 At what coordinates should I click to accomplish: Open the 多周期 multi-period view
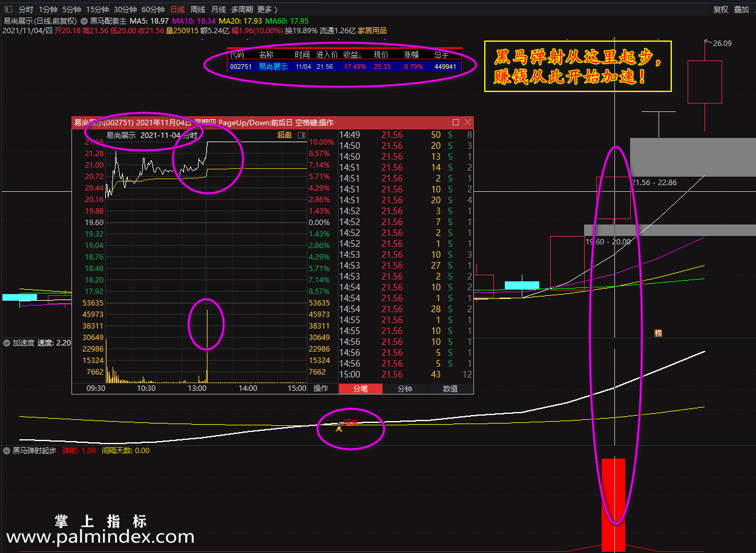coord(242,10)
